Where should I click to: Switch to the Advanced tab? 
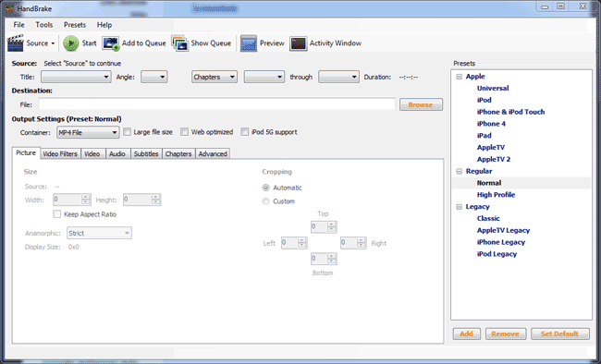coord(213,154)
